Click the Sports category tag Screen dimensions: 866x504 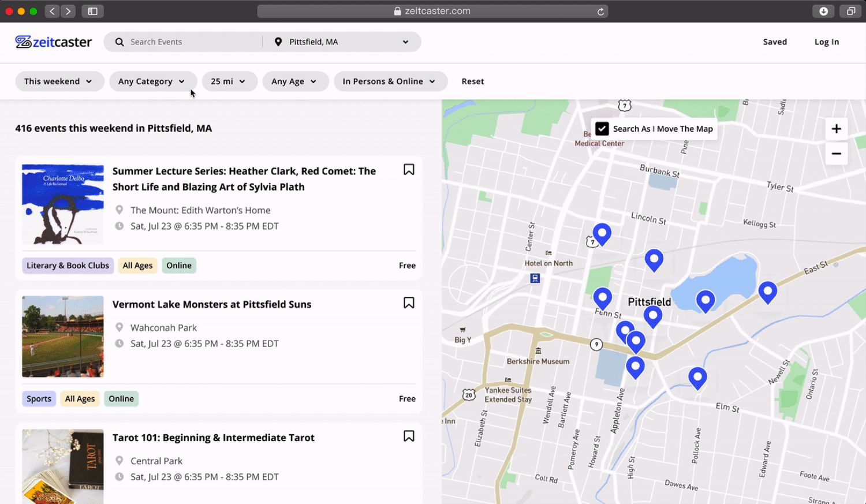[x=39, y=399]
